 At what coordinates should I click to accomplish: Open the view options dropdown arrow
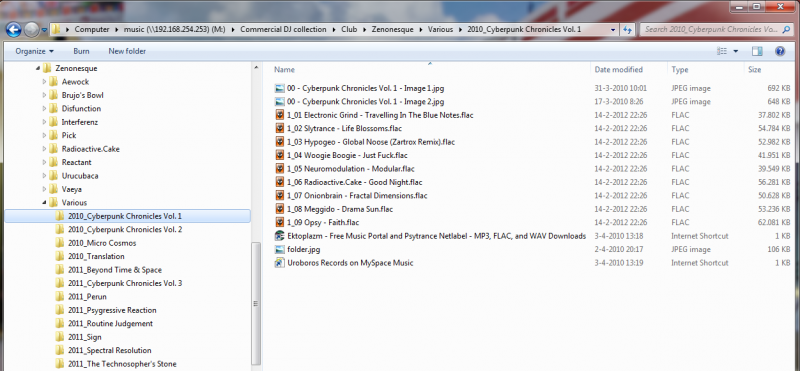point(736,51)
